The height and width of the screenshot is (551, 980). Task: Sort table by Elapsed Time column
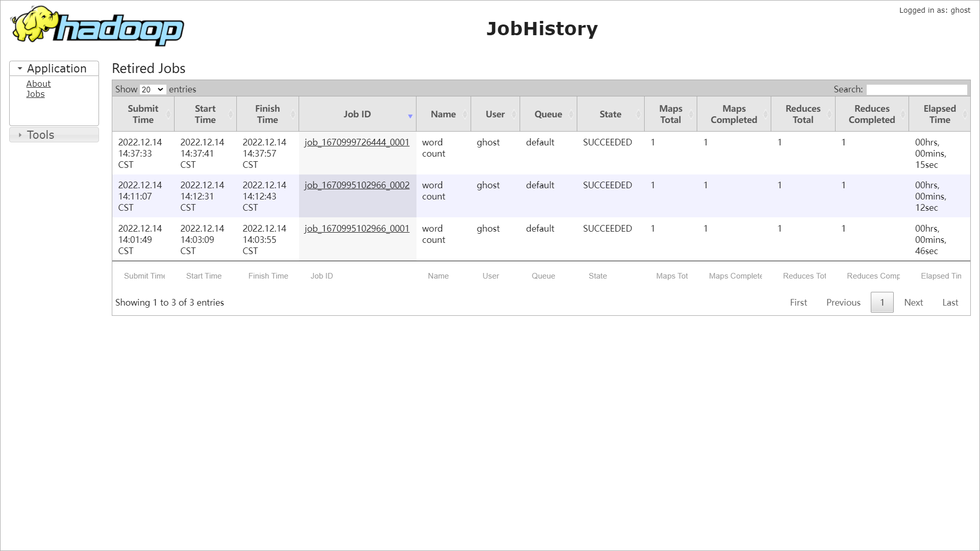[x=939, y=114]
